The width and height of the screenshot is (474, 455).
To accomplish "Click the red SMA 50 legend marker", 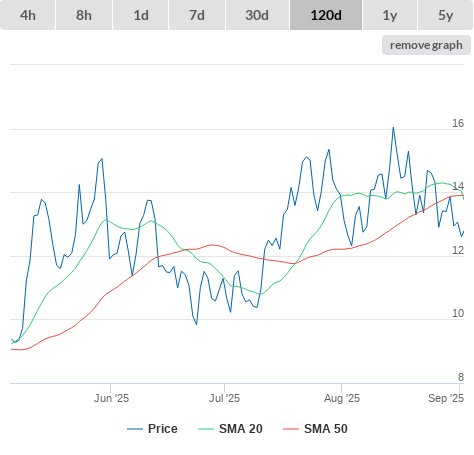I will click(x=291, y=429).
